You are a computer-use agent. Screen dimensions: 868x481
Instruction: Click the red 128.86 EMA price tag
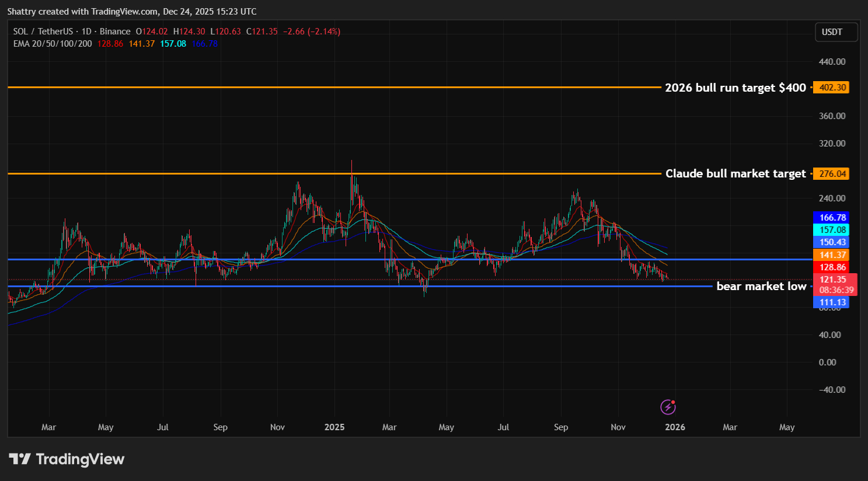[832, 267]
